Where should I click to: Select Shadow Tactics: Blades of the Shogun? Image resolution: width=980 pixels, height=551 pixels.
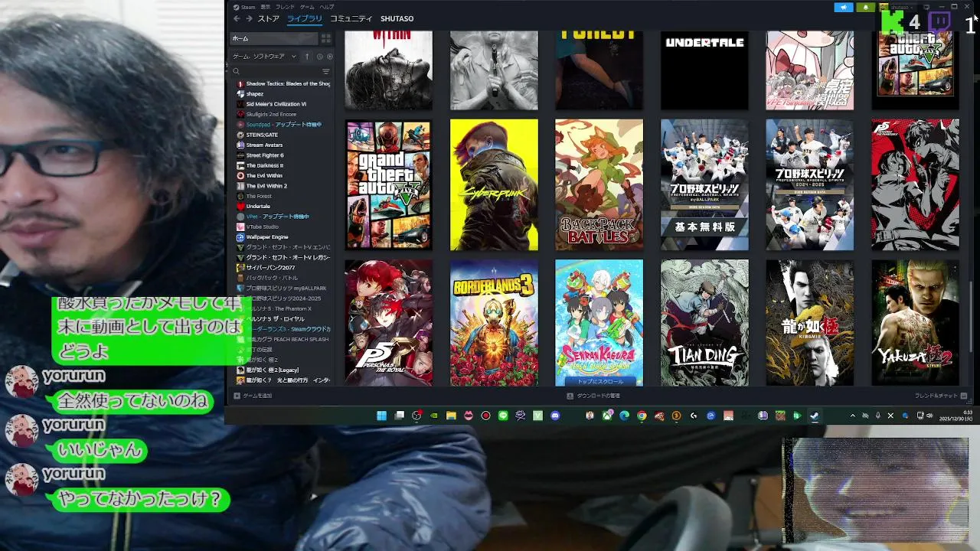click(283, 83)
